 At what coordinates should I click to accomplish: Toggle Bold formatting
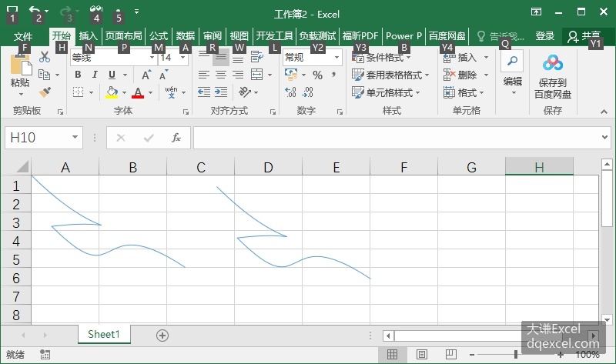coord(78,75)
